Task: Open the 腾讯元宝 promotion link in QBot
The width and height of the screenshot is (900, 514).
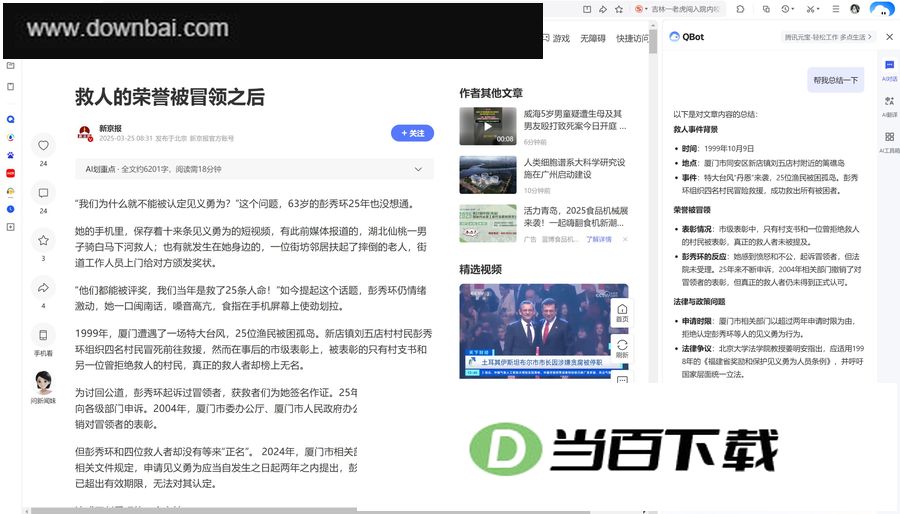Action: [828, 37]
